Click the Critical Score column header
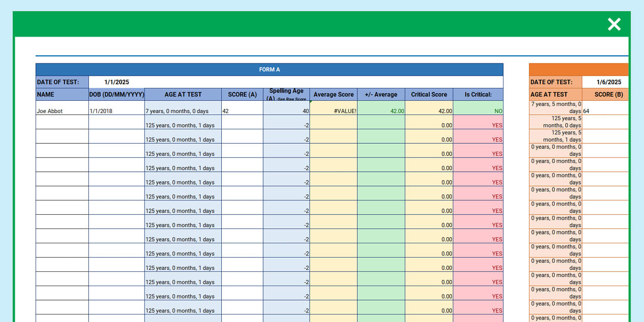644x322 pixels. (x=429, y=94)
